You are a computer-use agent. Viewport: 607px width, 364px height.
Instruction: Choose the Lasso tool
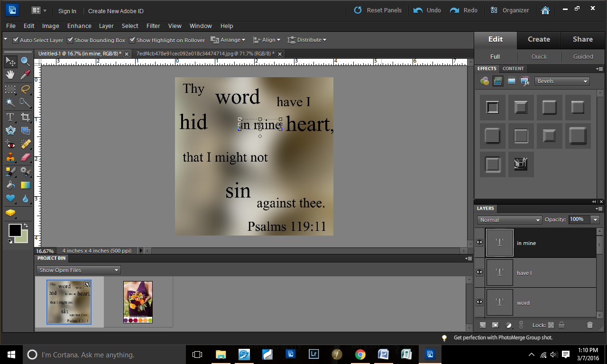[25, 89]
